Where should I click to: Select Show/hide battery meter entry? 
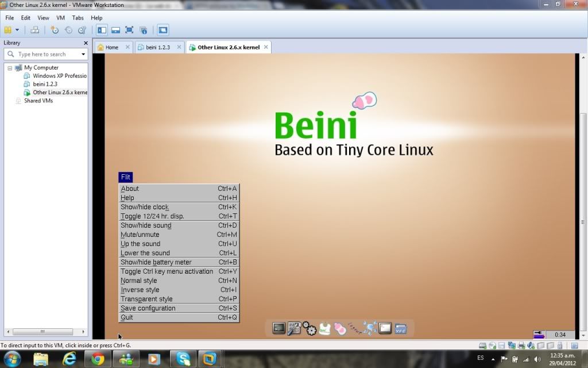pyautogui.click(x=179, y=262)
